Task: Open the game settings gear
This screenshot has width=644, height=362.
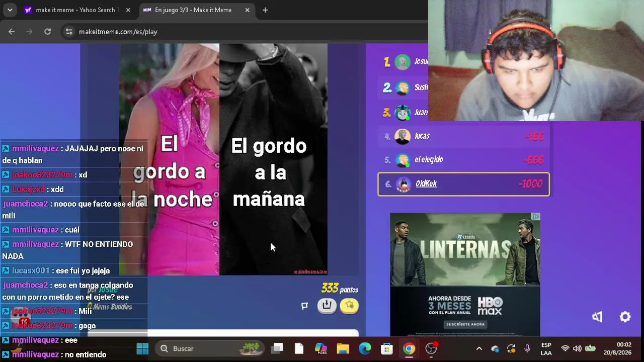Action: pos(625,317)
